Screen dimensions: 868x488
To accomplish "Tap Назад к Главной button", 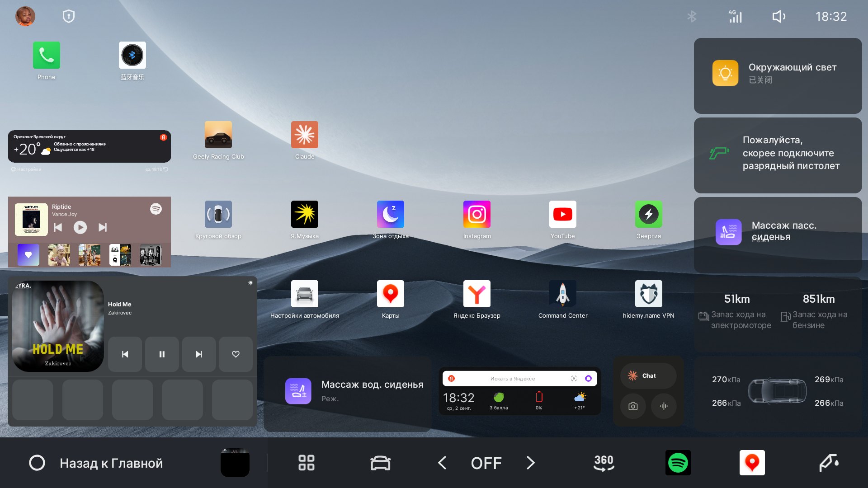I will 96,463.
